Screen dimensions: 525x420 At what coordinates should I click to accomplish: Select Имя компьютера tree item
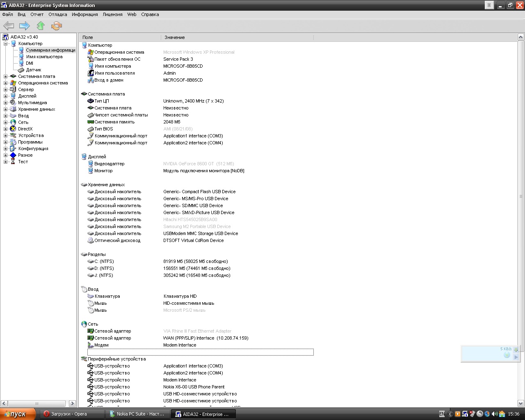pos(44,57)
